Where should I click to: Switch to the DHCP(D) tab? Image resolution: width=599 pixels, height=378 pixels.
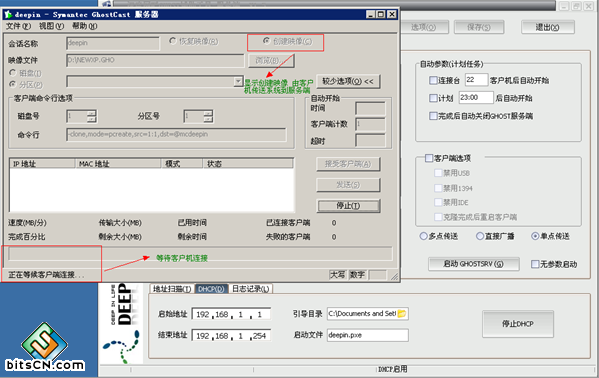click(211, 289)
